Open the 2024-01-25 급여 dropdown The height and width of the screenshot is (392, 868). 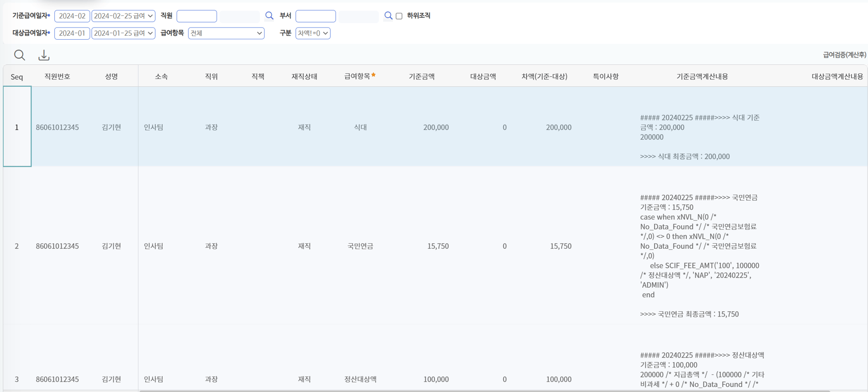[x=123, y=33]
